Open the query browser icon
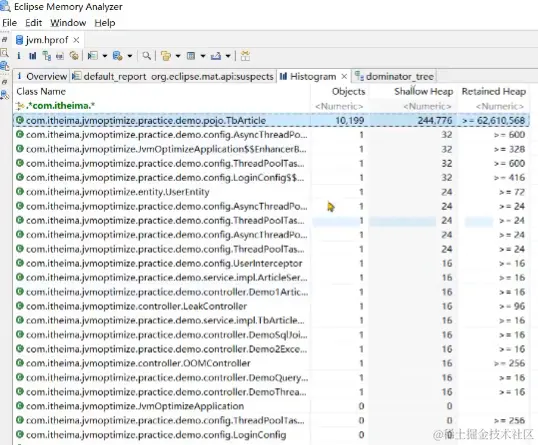The width and height of the screenshot is (538, 445). pos(118,56)
